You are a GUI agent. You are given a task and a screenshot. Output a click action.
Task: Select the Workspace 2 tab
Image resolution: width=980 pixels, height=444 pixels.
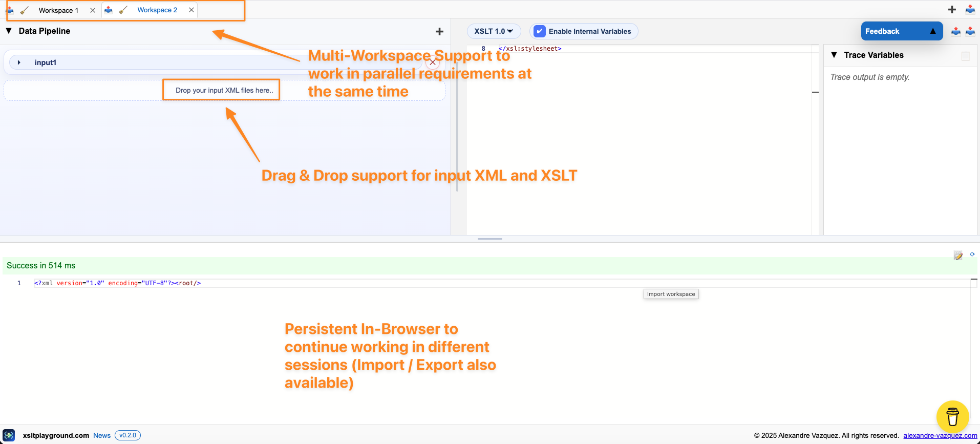click(157, 10)
